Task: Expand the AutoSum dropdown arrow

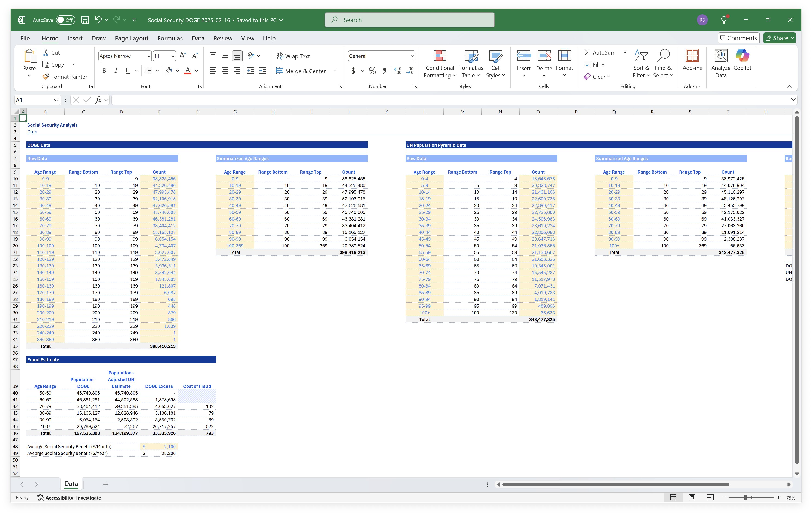Action: pos(625,52)
